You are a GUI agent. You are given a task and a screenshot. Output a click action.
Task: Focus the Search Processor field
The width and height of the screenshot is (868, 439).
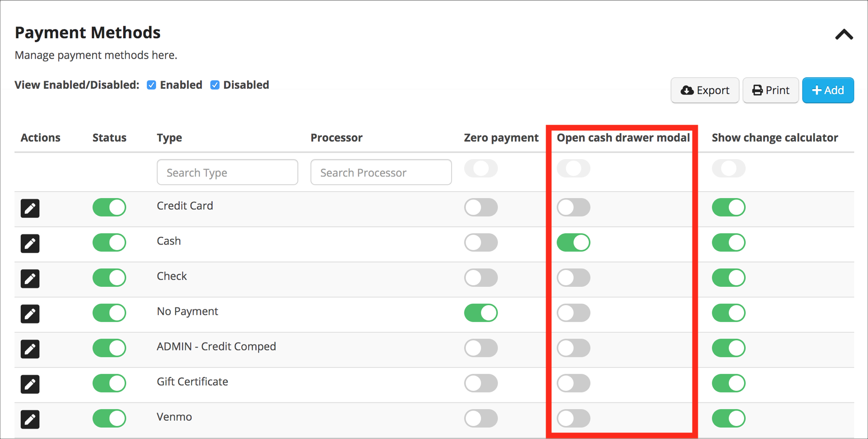(381, 173)
